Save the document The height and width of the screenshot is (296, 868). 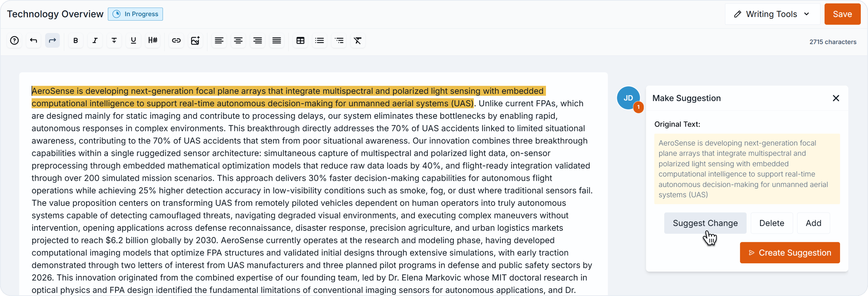click(842, 14)
